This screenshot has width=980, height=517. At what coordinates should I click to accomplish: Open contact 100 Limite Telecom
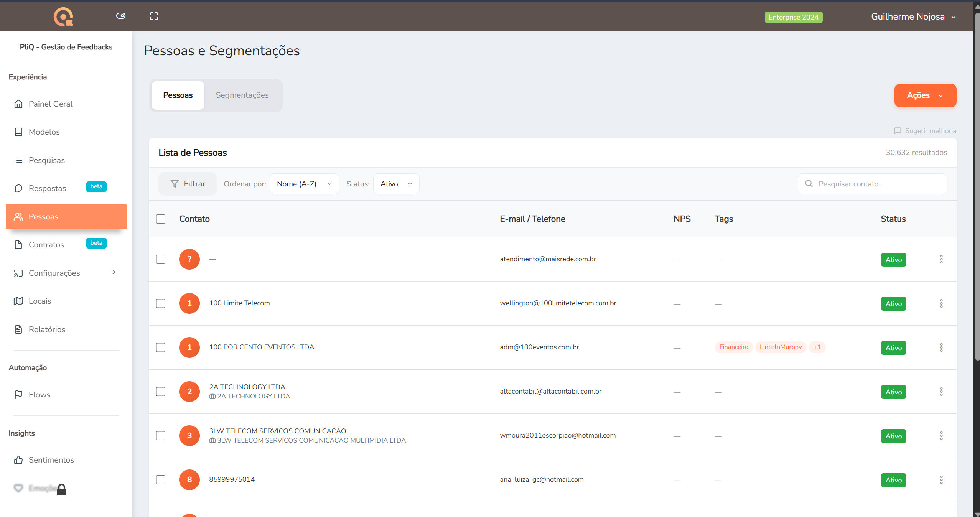point(240,303)
